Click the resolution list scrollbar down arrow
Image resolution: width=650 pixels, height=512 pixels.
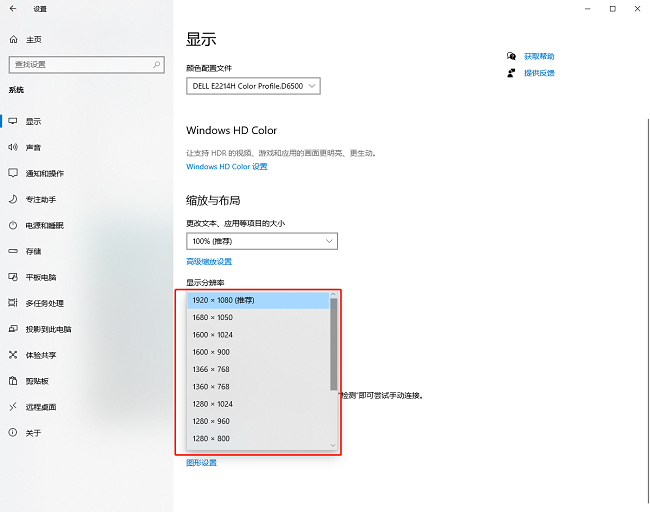pyautogui.click(x=334, y=445)
